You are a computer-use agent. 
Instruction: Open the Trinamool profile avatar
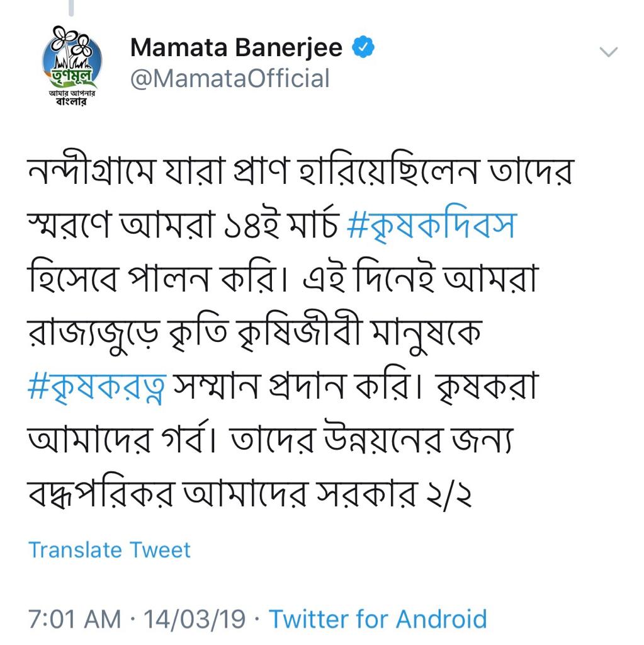pos(72,66)
